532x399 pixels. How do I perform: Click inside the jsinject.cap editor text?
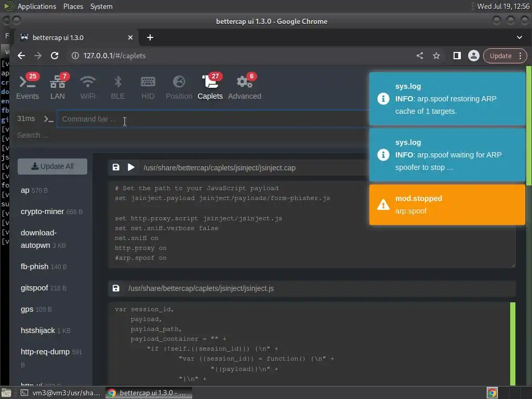(312, 224)
